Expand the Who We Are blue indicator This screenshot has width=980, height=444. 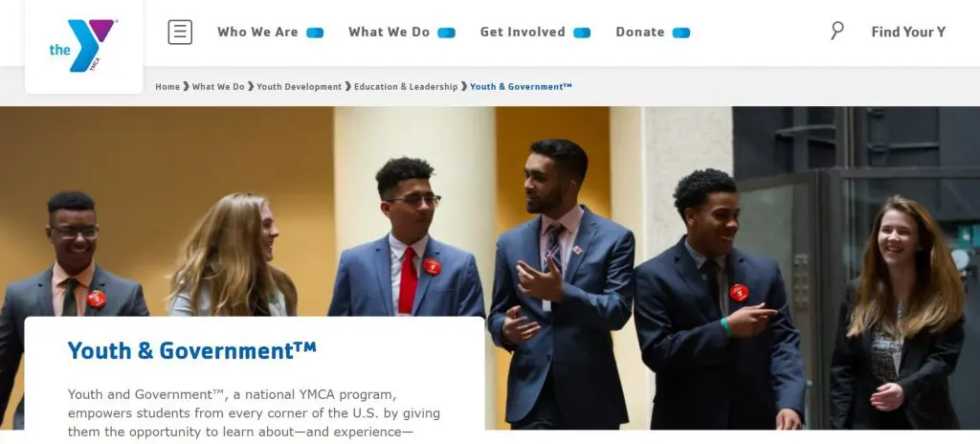pyautogui.click(x=315, y=33)
